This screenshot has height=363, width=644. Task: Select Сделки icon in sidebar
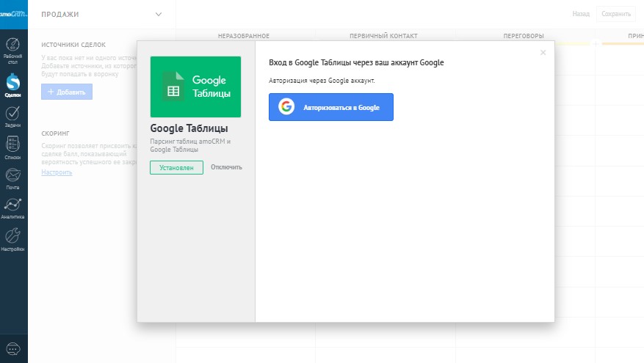click(13, 85)
